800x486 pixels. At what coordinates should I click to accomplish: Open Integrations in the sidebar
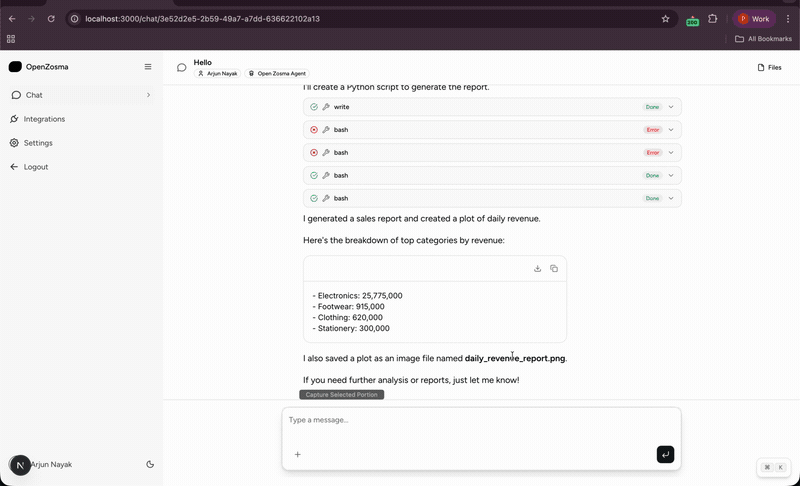45,119
